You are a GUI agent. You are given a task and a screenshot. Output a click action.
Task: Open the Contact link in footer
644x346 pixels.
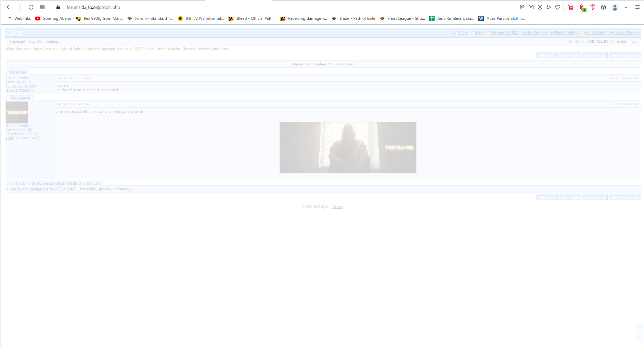(337, 207)
